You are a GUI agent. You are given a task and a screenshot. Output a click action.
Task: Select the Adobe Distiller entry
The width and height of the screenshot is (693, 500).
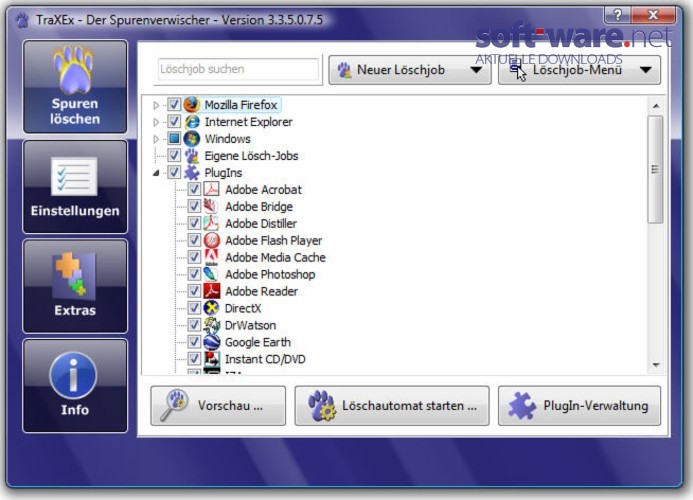(x=261, y=224)
